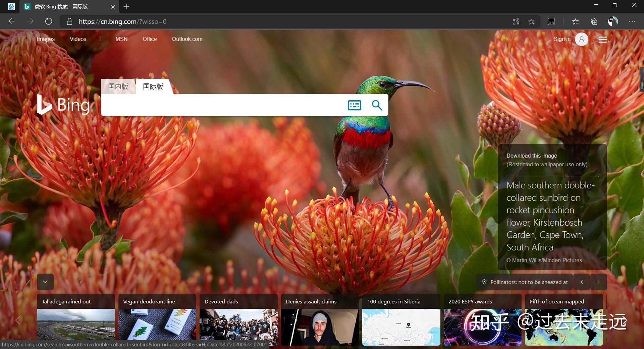Reload the page with refresh icon
The height and width of the screenshot is (349, 644).
click(x=49, y=21)
